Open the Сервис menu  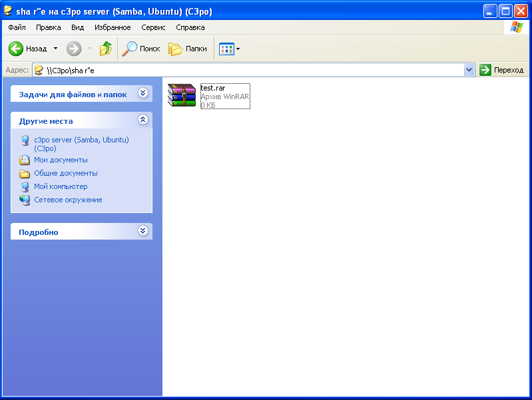click(153, 27)
